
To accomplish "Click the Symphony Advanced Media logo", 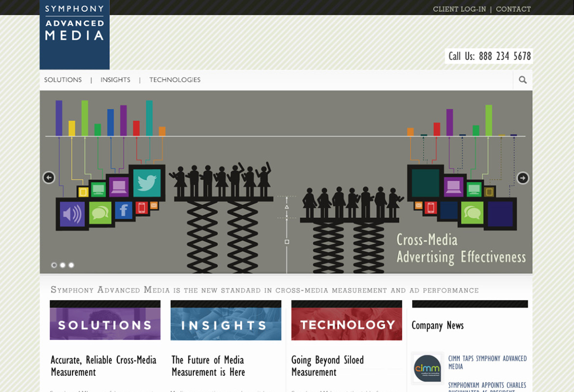I will 75,35.
